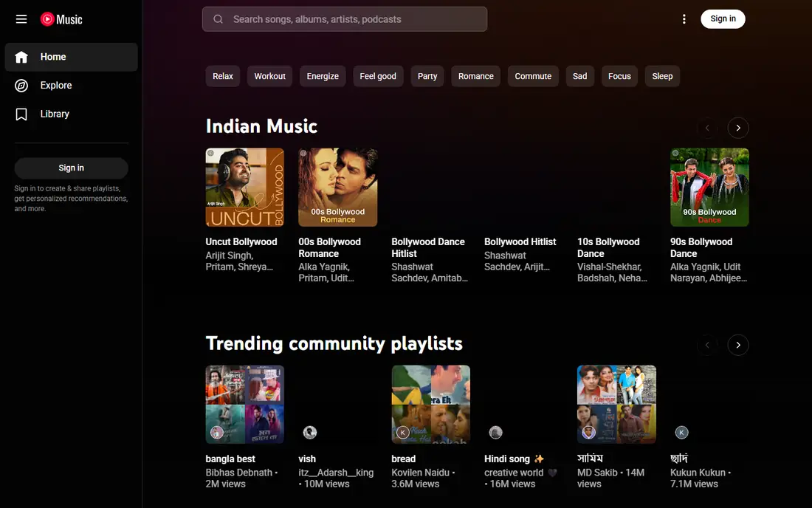Open the three-dot settings menu
This screenshot has height=508, width=812.
tap(684, 19)
